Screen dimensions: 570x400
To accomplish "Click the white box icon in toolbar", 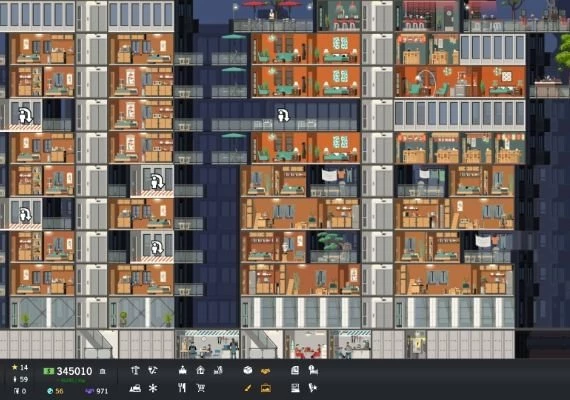I will coord(248,371).
